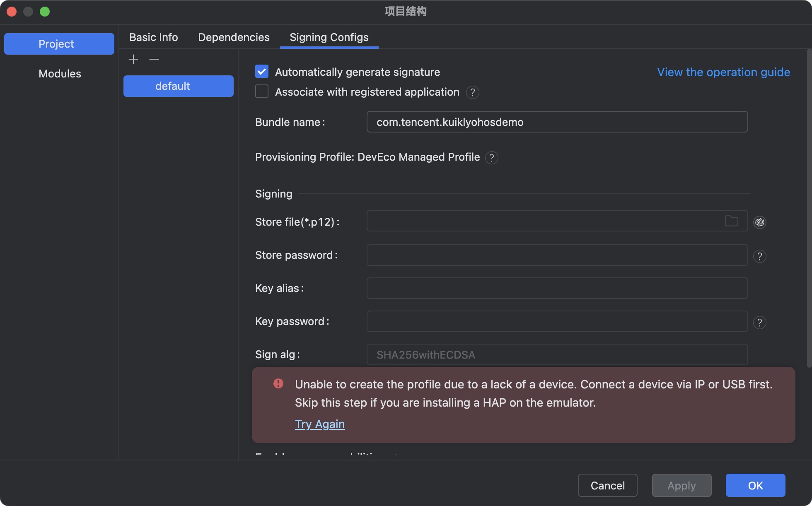Click the minus icon to remove config
This screenshot has height=506, width=812.
pyautogui.click(x=154, y=60)
